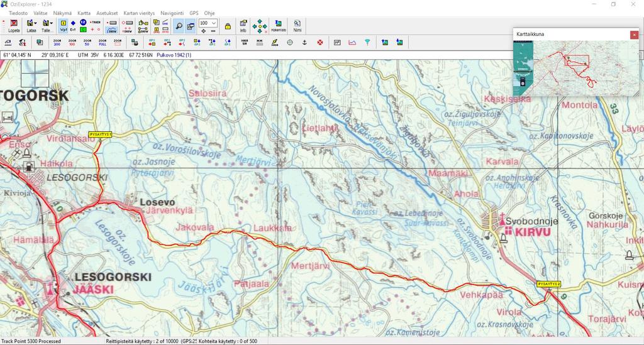Screen dimensions: 644x345
Task: Expand the zoom level 100 combo box
Action: (x=214, y=23)
